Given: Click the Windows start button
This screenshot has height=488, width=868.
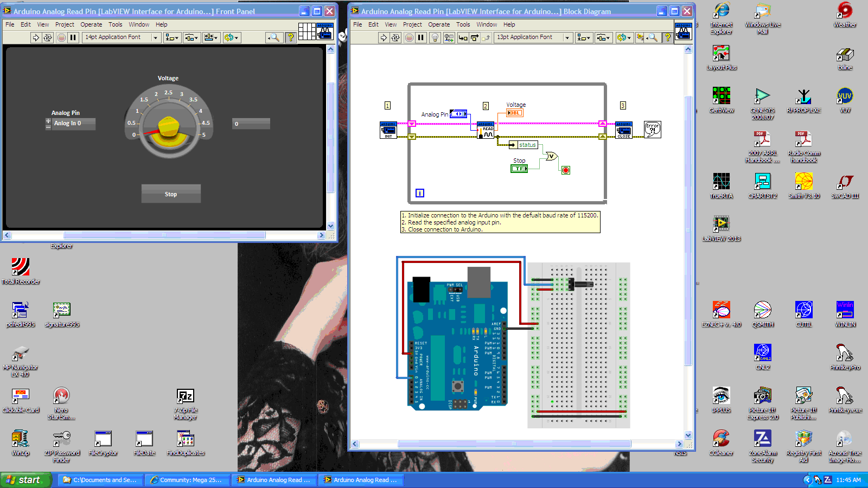Looking at the screenshot, I should pyautogui.click(x=25, y=480).
